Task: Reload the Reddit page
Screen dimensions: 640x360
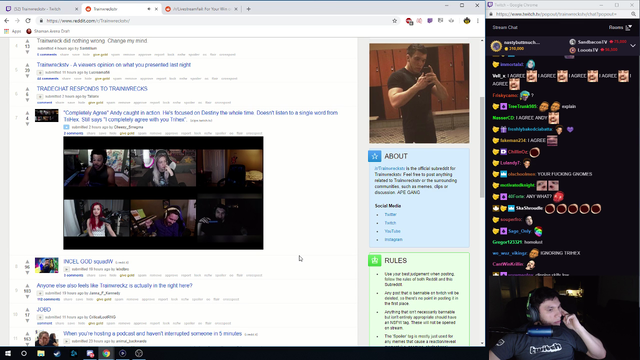Action: click(28, 20)
